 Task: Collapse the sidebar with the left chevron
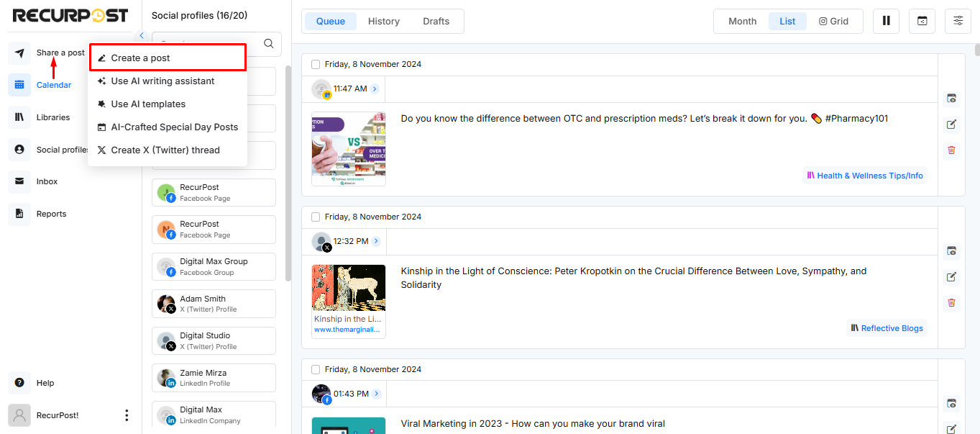(x=142, y=36)
